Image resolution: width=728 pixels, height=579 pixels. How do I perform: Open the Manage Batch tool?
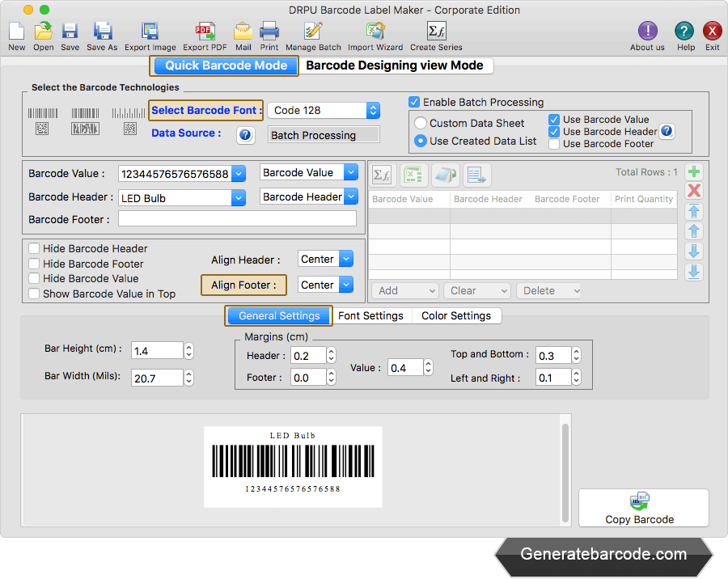click(313, 31)
